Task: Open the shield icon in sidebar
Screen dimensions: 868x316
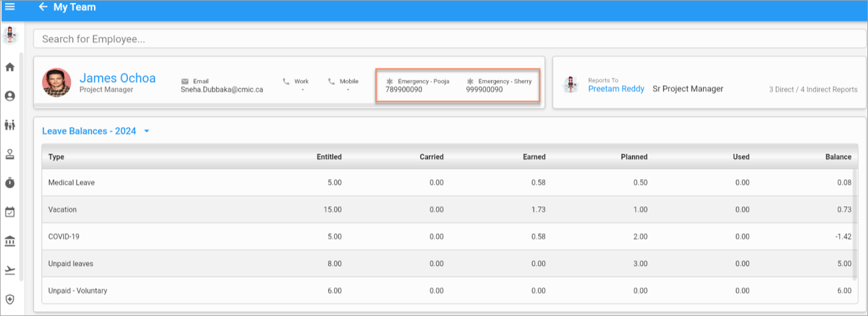Action: [x=10, y=299]
